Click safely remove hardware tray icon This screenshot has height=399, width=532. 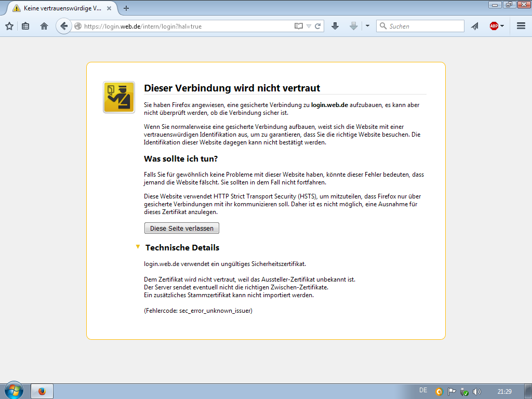point(464,392)
